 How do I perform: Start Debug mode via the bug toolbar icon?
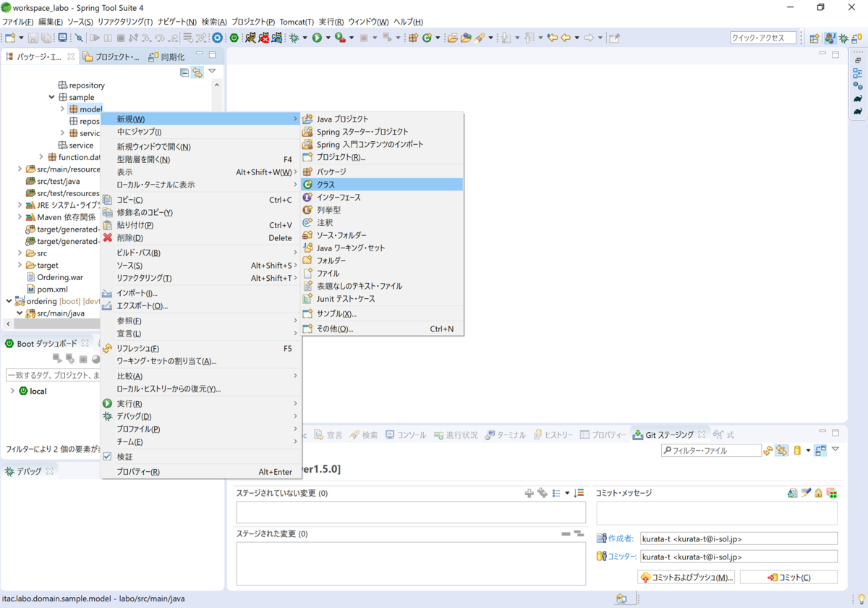(293, 37)
